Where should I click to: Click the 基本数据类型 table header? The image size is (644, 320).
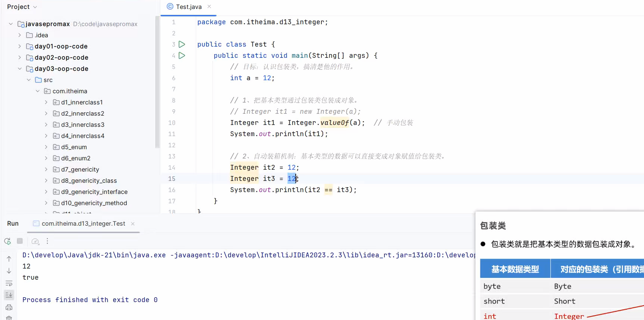click(515, 269)
